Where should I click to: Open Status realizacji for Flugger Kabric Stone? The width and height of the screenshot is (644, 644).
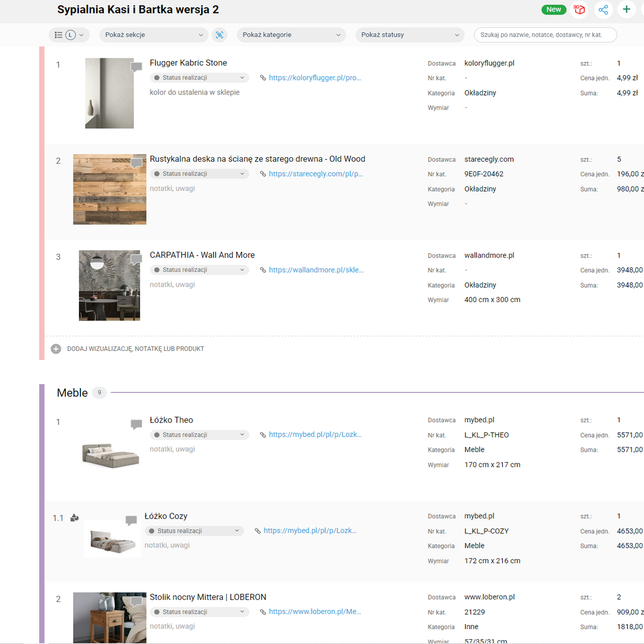(x=200, y=78)
